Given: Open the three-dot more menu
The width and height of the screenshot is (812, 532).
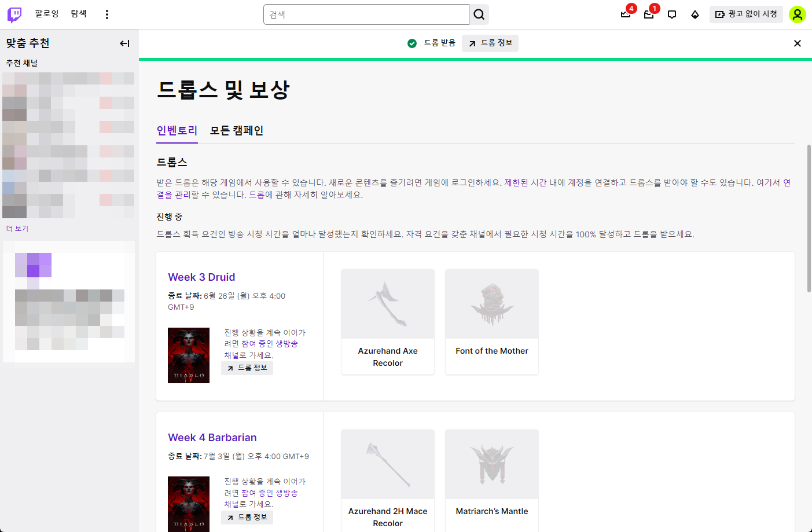Looking at the screenshot, I should pyautogui.click(x=107, y=14).
